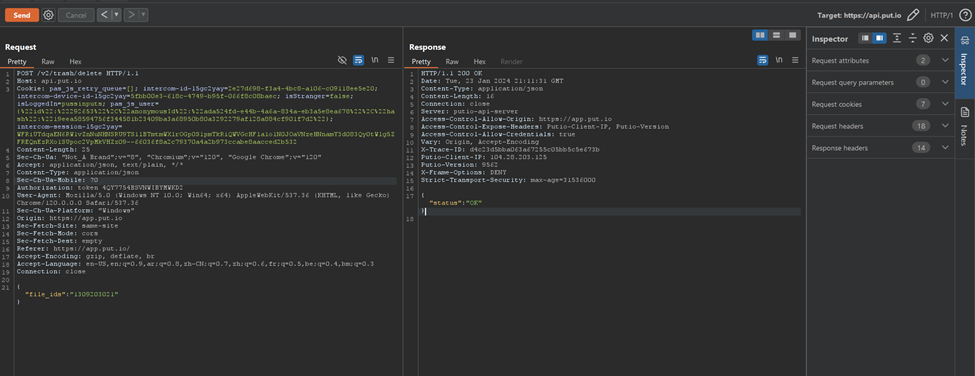This screenshot has height=376, width=975.
Task: Open the history-back dropdown arrow
Action: tap(116, 14)
